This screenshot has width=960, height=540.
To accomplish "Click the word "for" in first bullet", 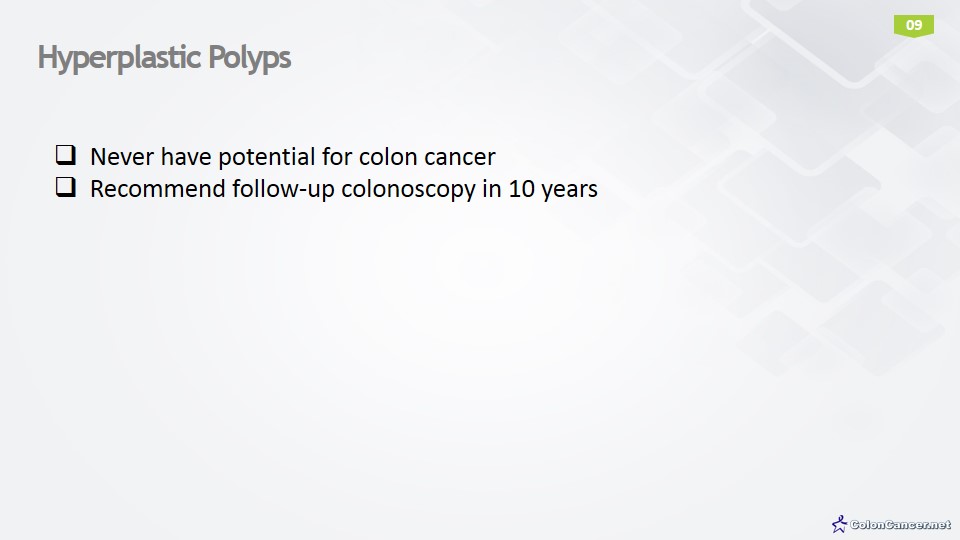I will pyautogui.click(x=336, y=157).
